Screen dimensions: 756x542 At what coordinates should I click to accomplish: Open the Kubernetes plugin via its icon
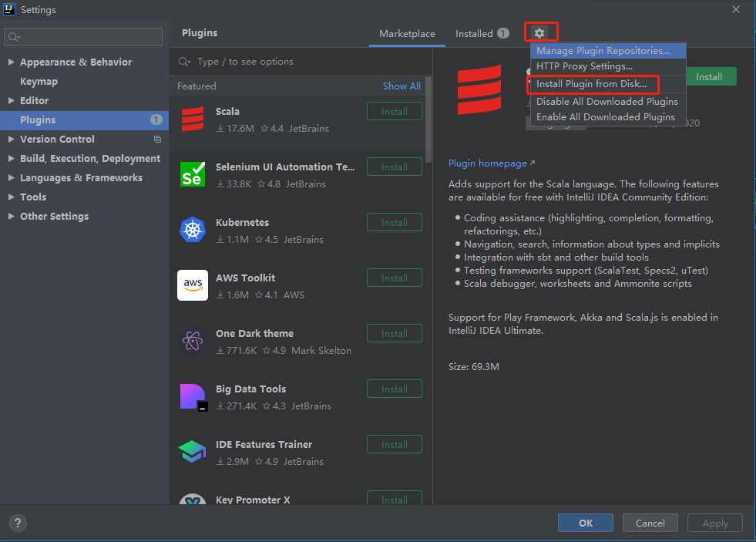194,230
